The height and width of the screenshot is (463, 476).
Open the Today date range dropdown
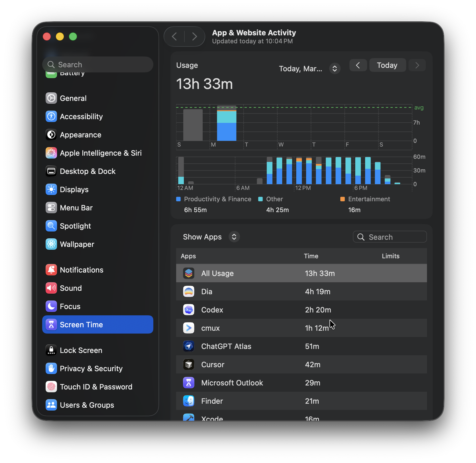pos(335,69)
